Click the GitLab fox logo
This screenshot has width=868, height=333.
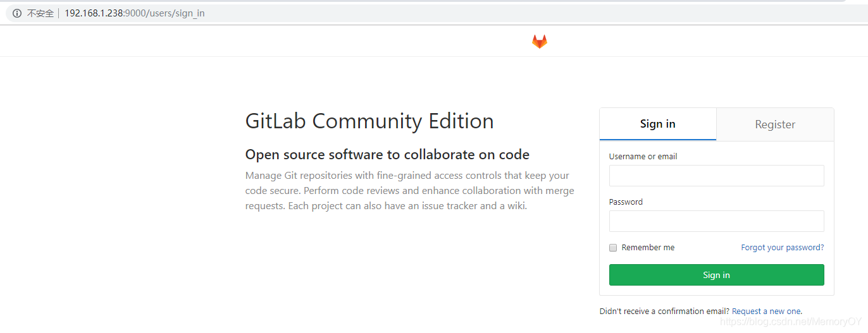point(539,42)
